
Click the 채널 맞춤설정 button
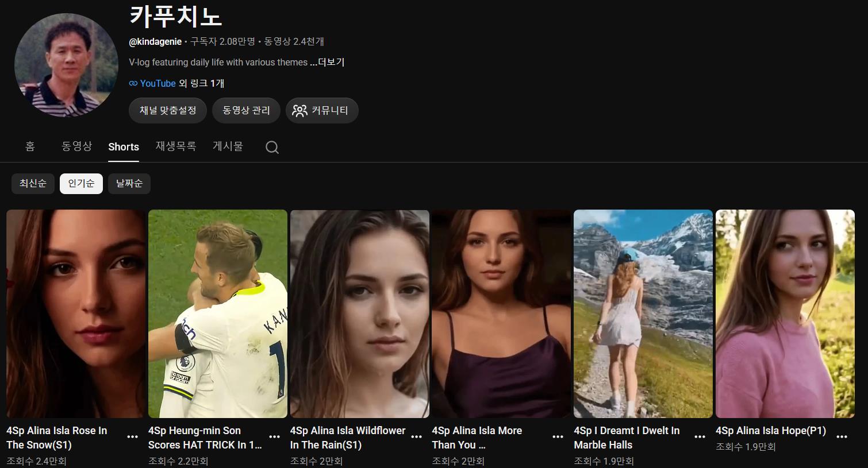click(x=168, y=110)
